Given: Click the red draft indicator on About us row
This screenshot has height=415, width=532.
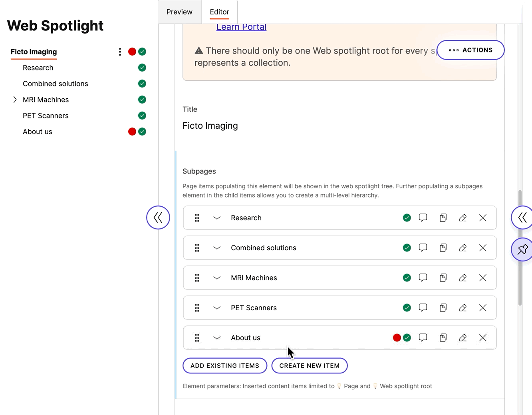Looking at the screenshot, I should (x=397, y=337).
